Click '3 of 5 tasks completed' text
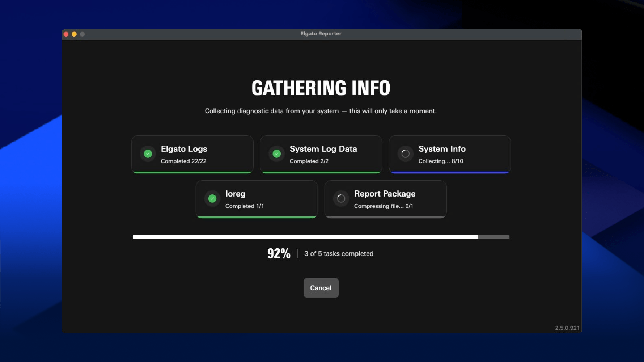Image resolution: width=644 pixels, height=362 pixels. coord(339,254)
